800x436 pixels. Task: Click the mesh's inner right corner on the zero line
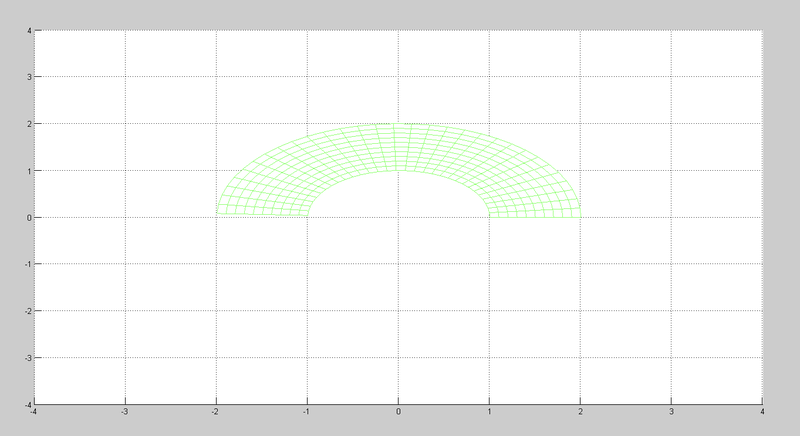click(489, 216)
